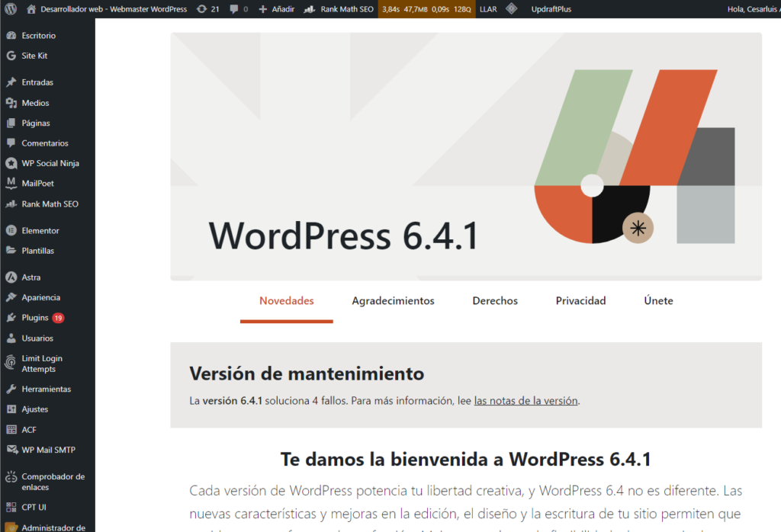This screenshot has width=781, height=532.
Task: Open Rank Math SEO in the sidebar menu
Action: [x=48, y=204]
